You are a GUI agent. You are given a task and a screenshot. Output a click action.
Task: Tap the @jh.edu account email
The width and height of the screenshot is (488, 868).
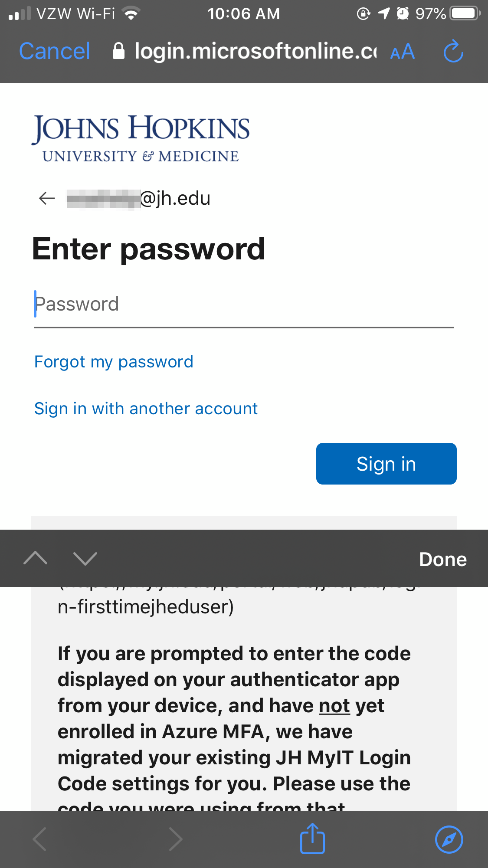139,199
